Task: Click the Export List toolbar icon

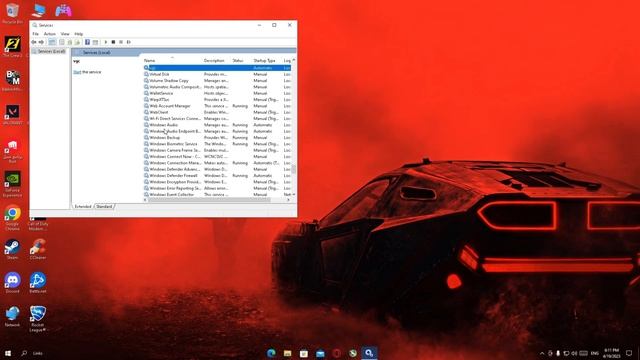Action: click(x=77, y=42)
